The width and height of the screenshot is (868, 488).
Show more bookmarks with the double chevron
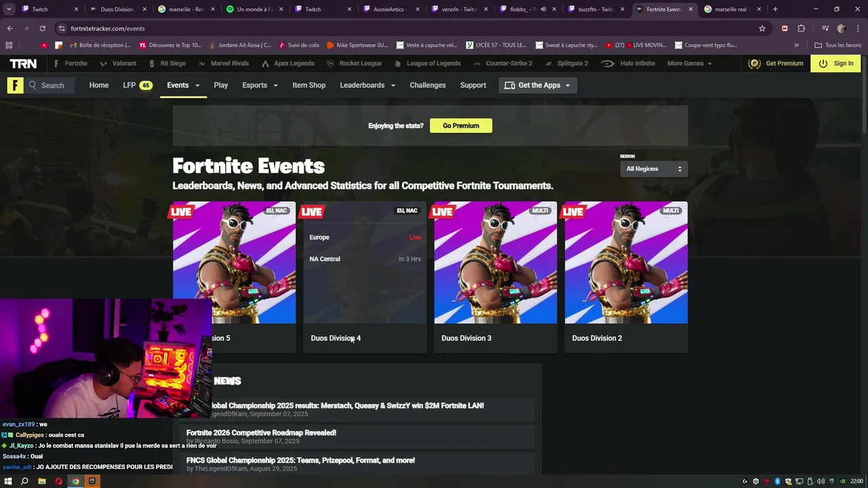pyautogui.click(x=796, y=45)
